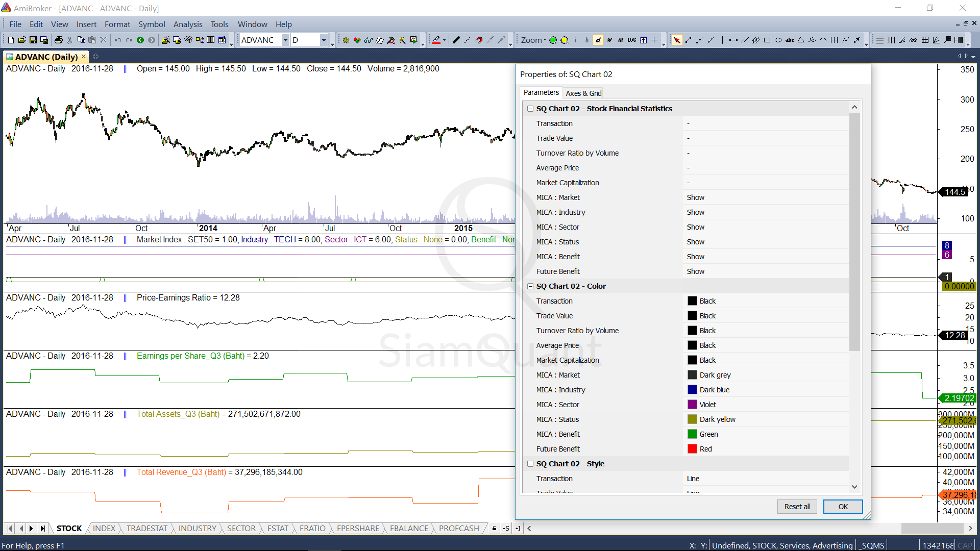Open the ADVANC symbol dropdown
This screenshot has width=980, height=551.
coord(285,40)
